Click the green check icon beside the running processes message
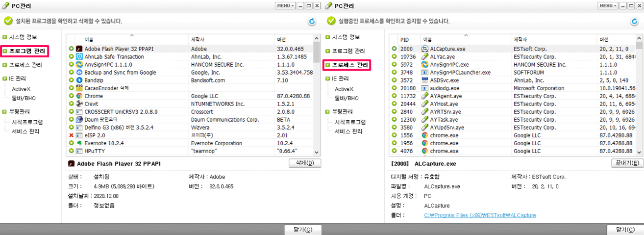 (331, 21)
